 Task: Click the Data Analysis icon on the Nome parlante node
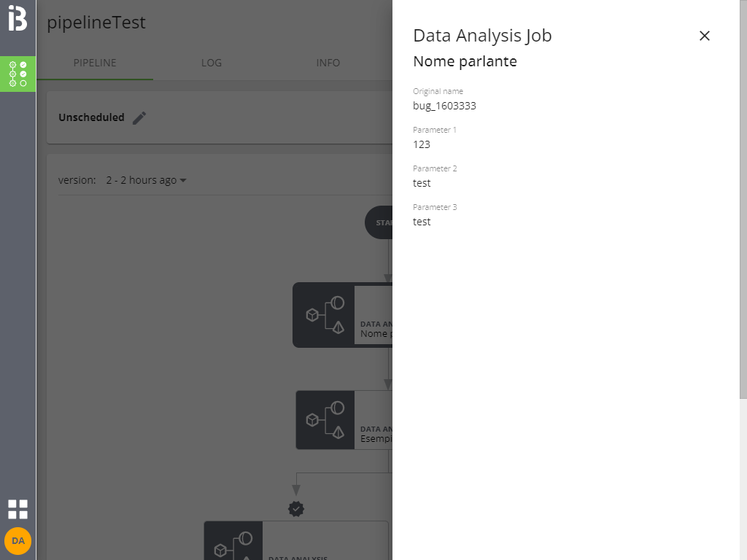325,315
